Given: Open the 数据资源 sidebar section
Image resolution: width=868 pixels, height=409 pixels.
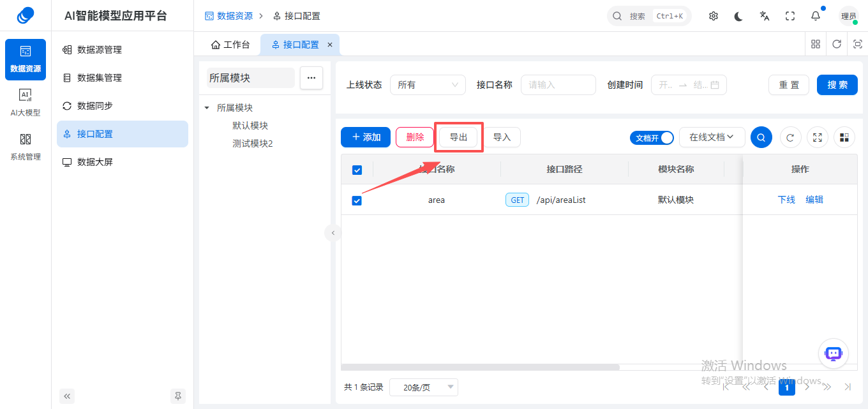Looking at the screenshot, I should pos(26,59).
